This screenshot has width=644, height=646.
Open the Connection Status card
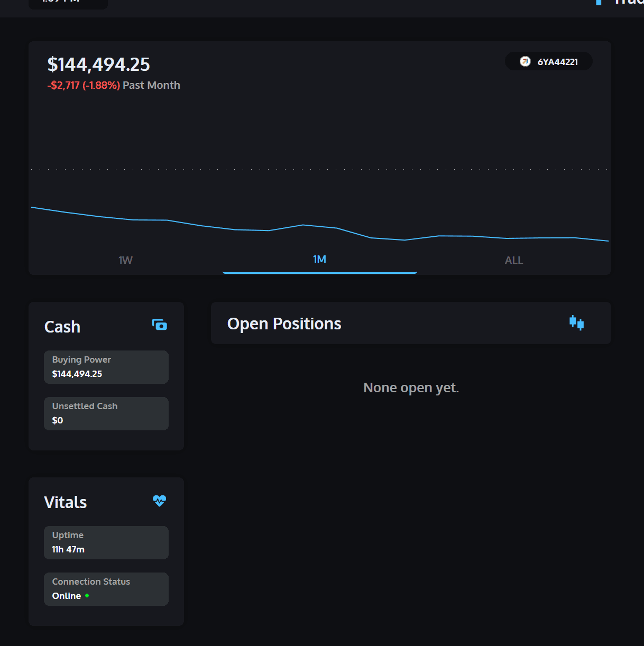106,589
